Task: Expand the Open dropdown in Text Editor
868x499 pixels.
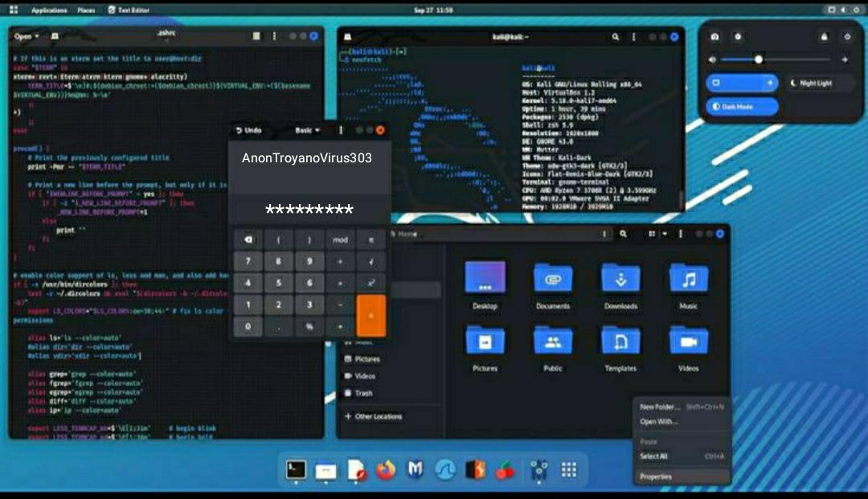Action: click(27, 36)
